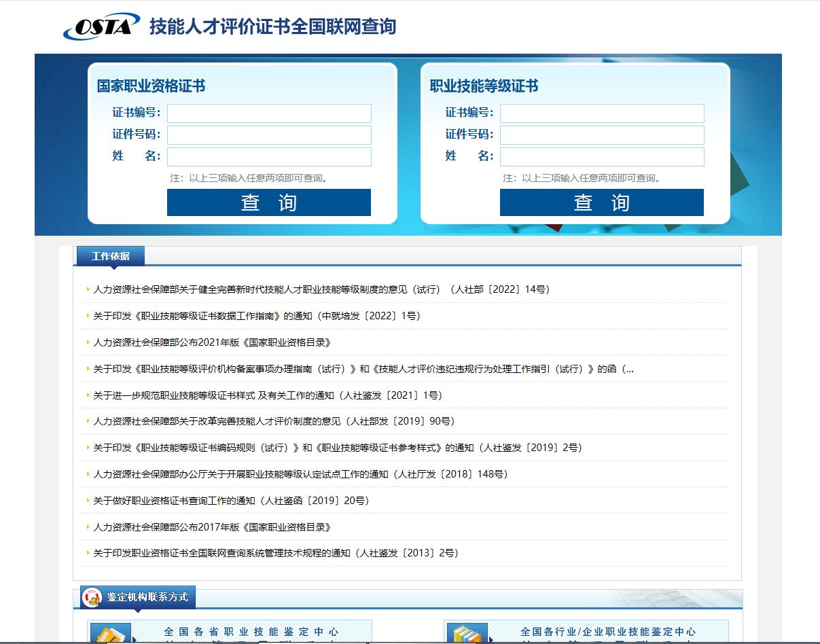Open the 人社鉴发〔2021〕1号 certificate style notice
Image resolution: width=820 pixels, height=644 pixels.
pyautogui.click(x=265, y=395)
